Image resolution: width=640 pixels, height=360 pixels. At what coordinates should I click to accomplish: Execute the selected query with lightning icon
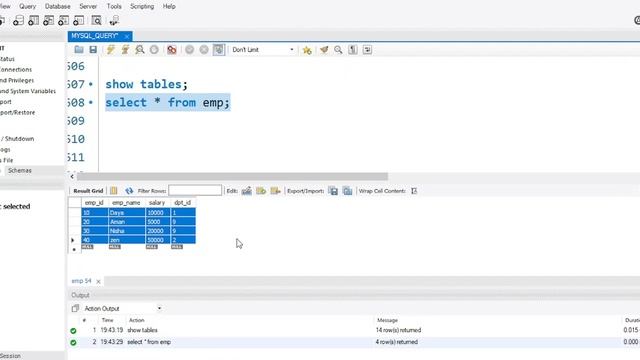pyautogui.click(x=111, y=50)
